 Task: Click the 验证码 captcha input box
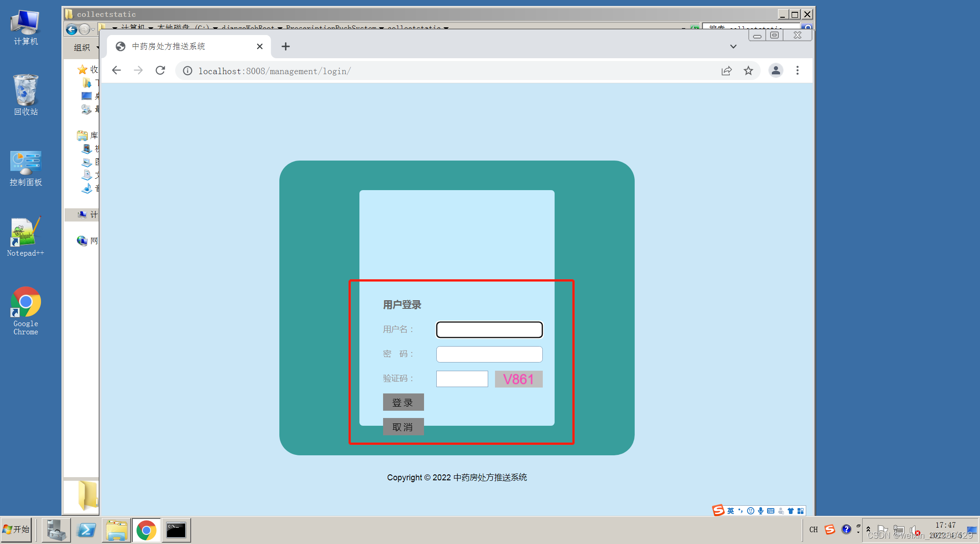coord(462,379)
